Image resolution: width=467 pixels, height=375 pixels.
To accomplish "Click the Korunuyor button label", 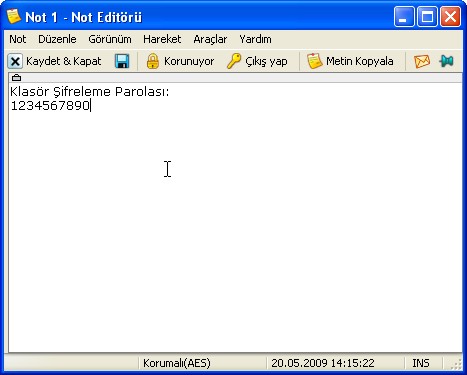I will point(189,61).
